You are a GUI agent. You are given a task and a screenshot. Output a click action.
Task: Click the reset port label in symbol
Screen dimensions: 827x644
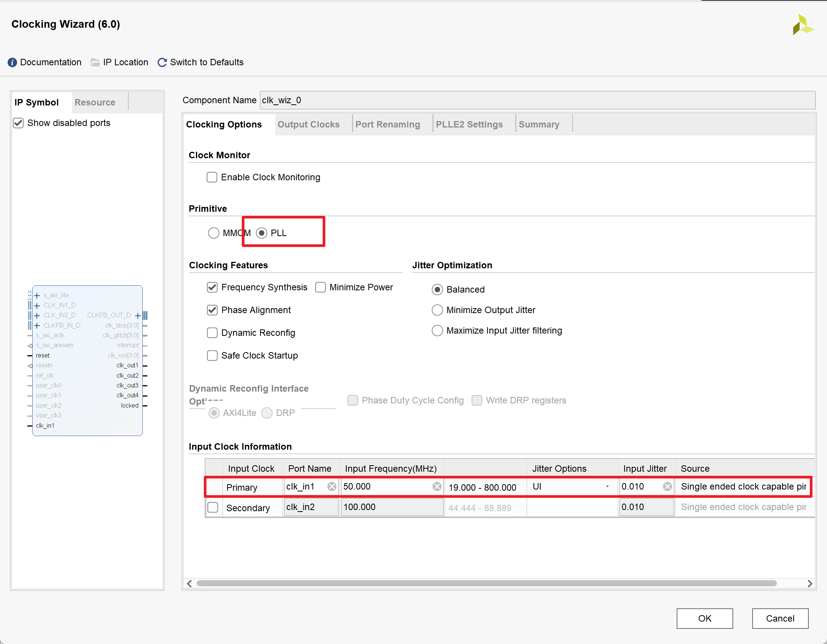point(43,356)
